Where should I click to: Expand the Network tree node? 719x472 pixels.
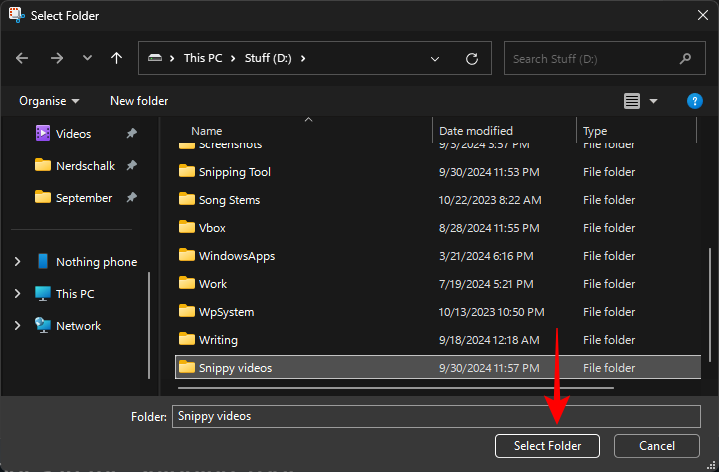click(17, 326)
